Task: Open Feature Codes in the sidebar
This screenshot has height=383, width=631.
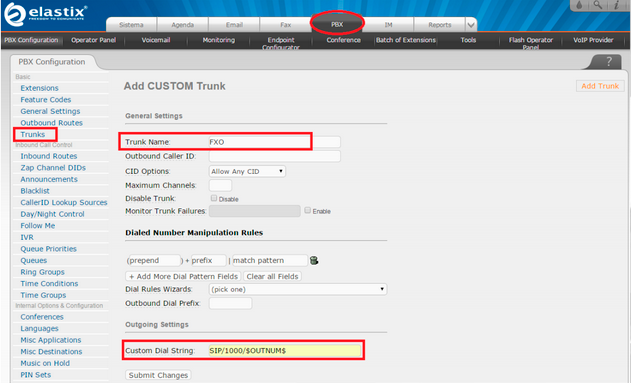Action: (46, 100)
